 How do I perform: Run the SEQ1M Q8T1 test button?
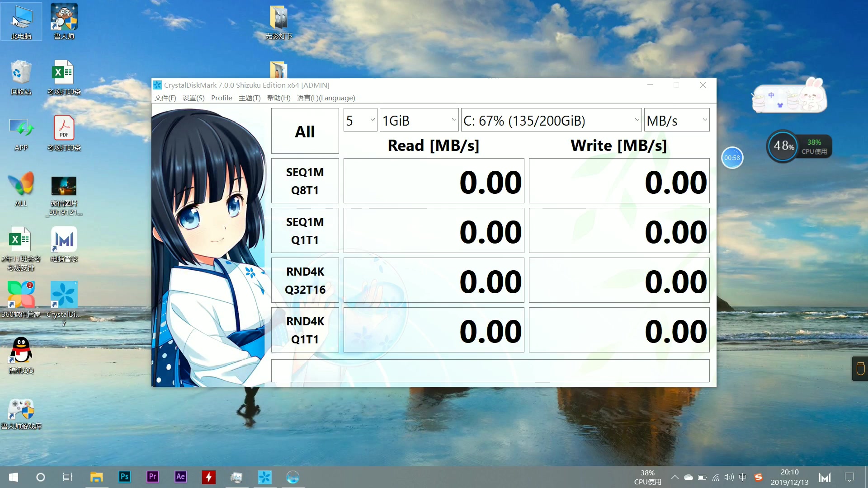(305, 181)
